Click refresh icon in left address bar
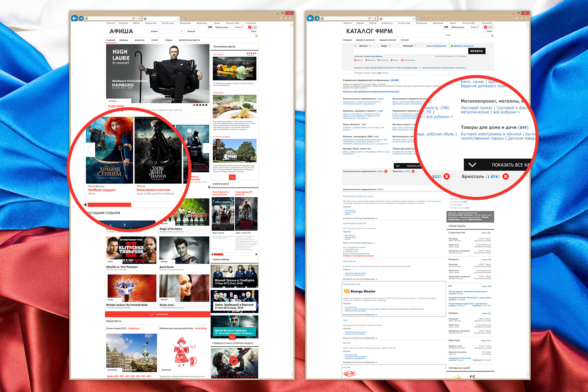The width and height of the screenshot is (588, 392). tap(140, 19)
